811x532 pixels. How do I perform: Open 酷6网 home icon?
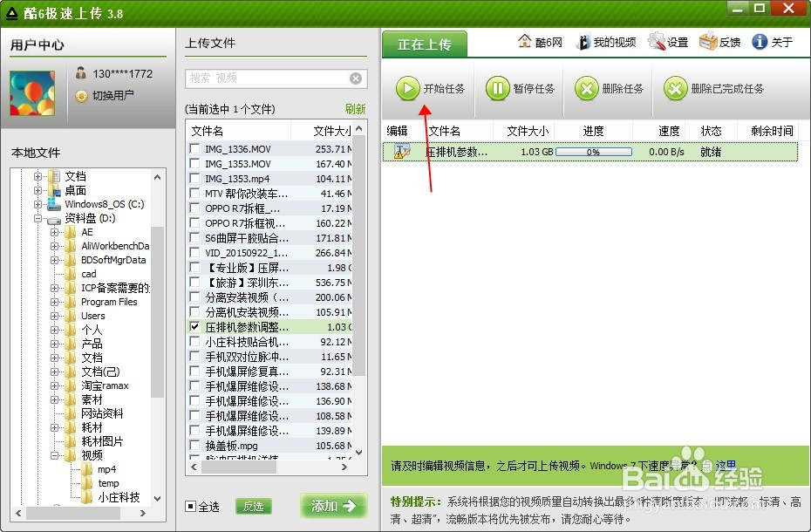pyautogui.click(x=524, y=41)
